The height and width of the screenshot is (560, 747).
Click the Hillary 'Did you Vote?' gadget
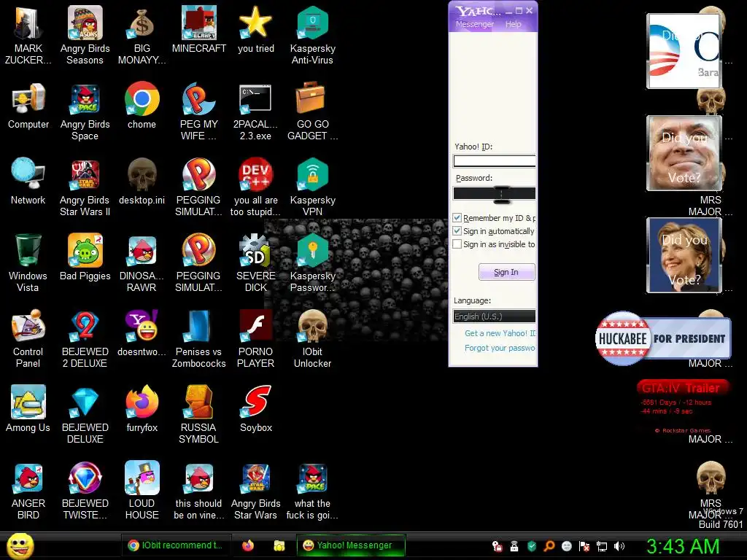coord(684,255)
